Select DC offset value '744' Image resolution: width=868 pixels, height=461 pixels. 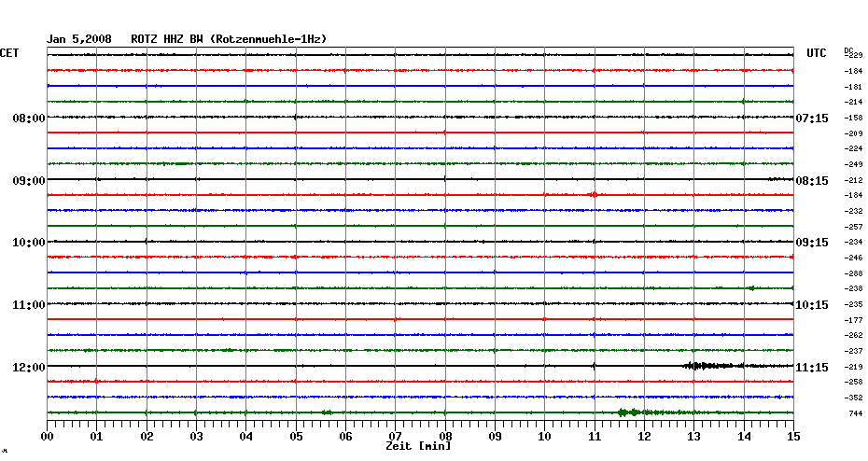(x=855, y=413)
